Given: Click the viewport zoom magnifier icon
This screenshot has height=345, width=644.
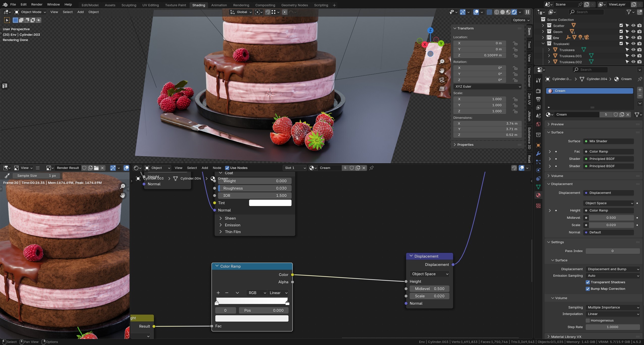Looking at the screenshot, I should click(442, 62).
